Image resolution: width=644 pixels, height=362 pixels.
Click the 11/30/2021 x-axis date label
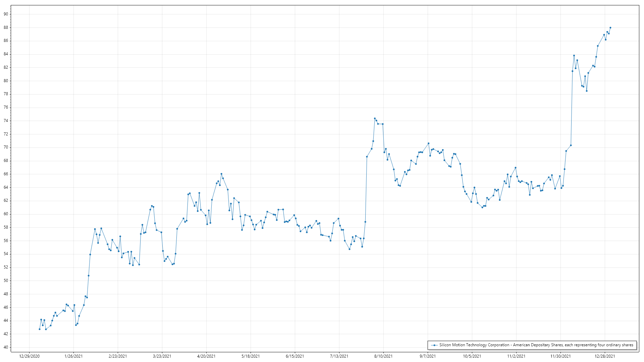(560, 356)
